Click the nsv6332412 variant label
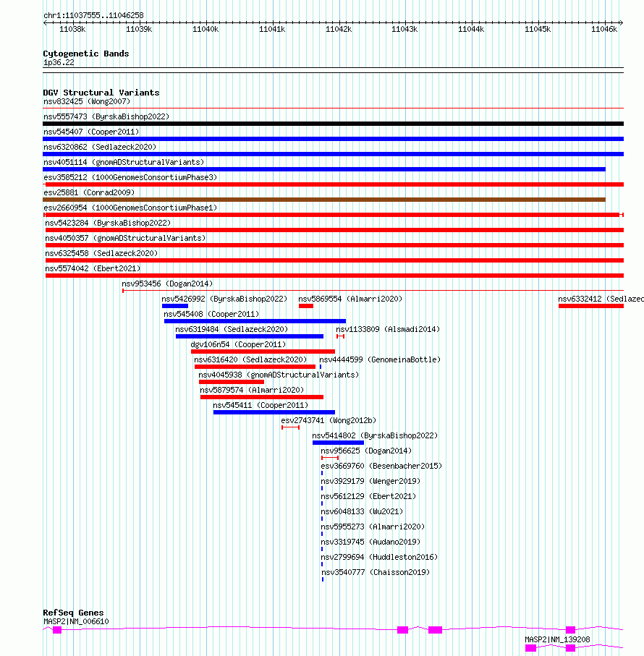 601,299
